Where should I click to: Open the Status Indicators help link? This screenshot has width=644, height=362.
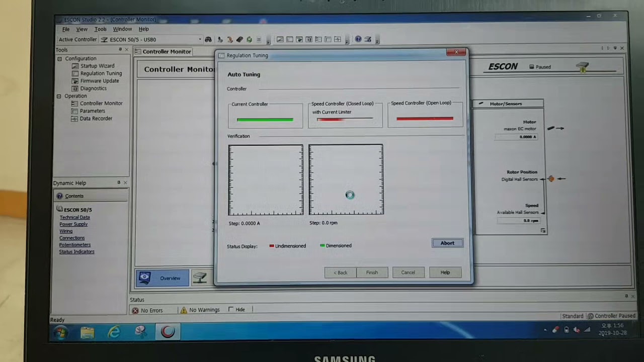(76, 251)
